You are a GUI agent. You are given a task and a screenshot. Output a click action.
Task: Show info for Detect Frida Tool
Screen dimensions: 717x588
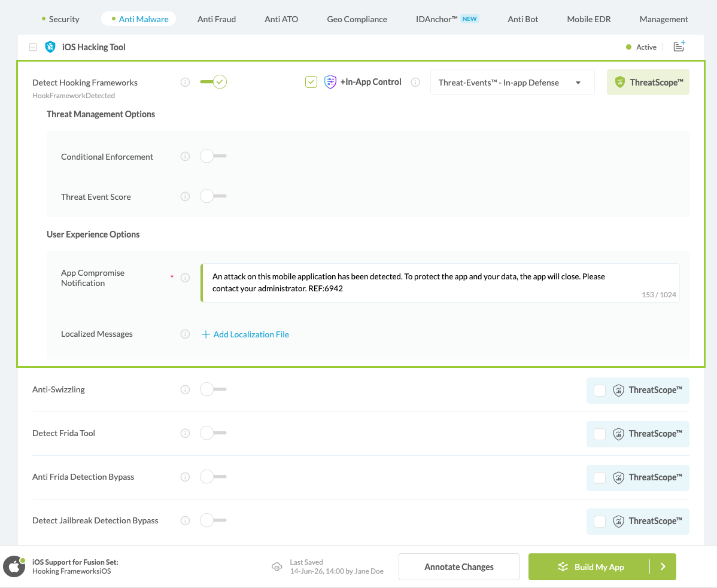coord(185,433)
